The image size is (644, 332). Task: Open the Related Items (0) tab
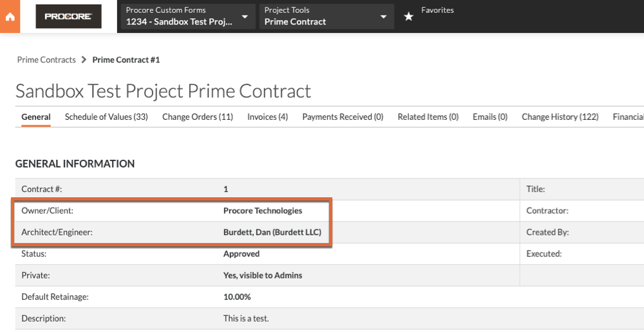(x=428, y=117)
